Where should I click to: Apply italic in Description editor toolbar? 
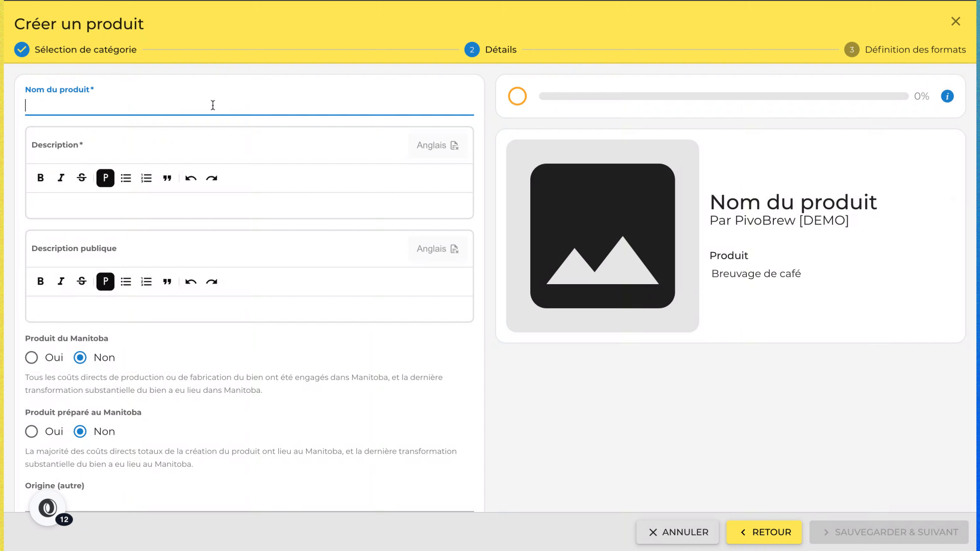pos(61,178)
